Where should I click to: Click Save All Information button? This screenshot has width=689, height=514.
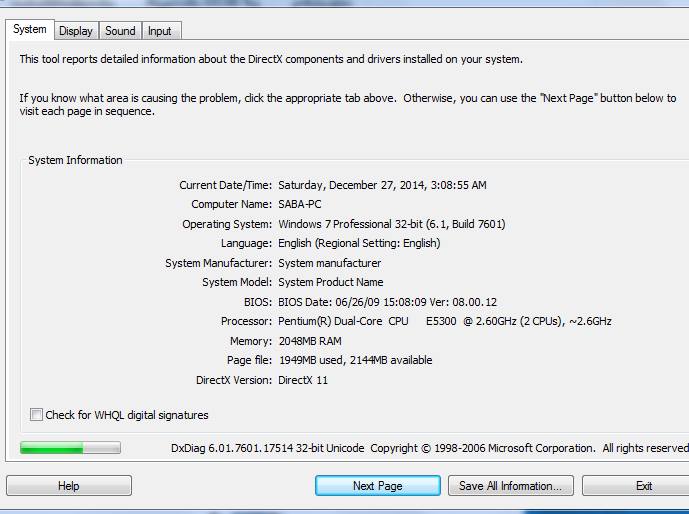click(511, 485)
